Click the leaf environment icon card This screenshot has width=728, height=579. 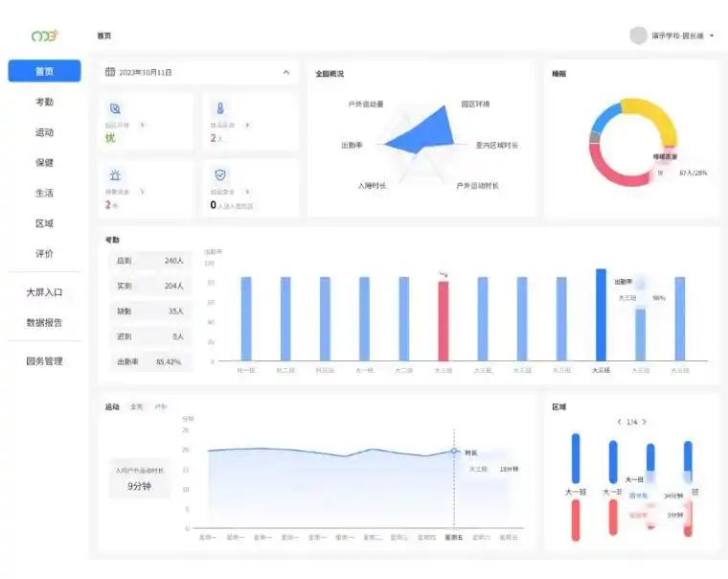pos(116,109)
